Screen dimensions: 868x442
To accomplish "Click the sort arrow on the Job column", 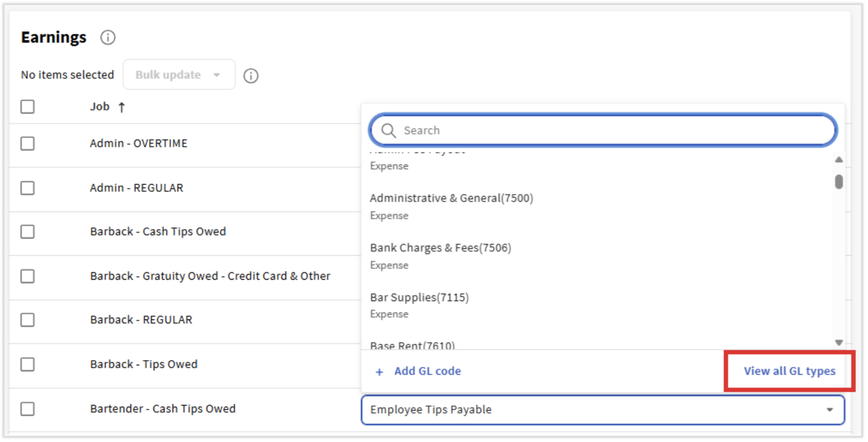I will point(122,106).
